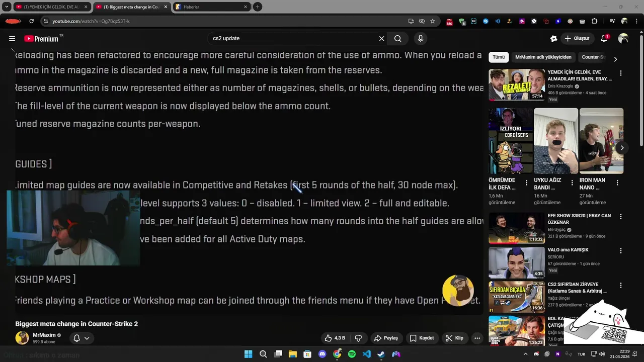Create clip with Klip button
Viewport: 644px width, 362px height.
click(x=454, y=338)
